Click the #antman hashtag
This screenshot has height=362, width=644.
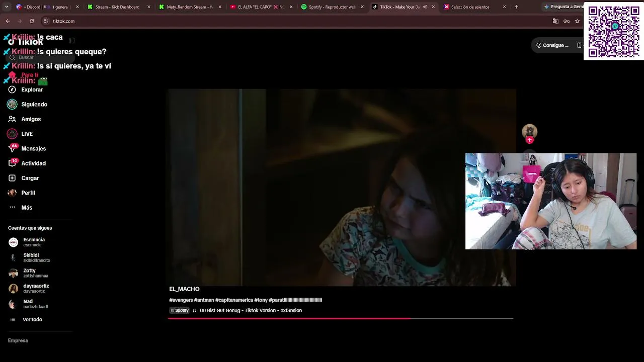pos(204,300)
